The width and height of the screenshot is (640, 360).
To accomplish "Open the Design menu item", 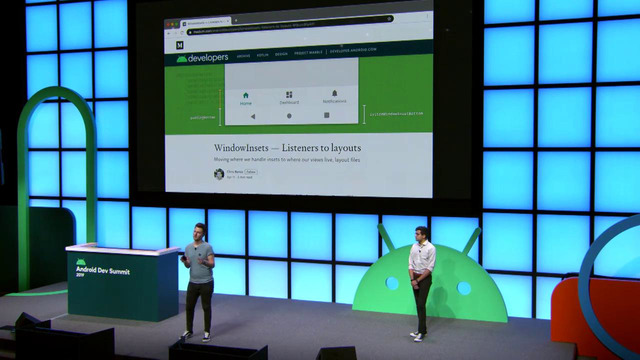I will (x=281, y=54).
